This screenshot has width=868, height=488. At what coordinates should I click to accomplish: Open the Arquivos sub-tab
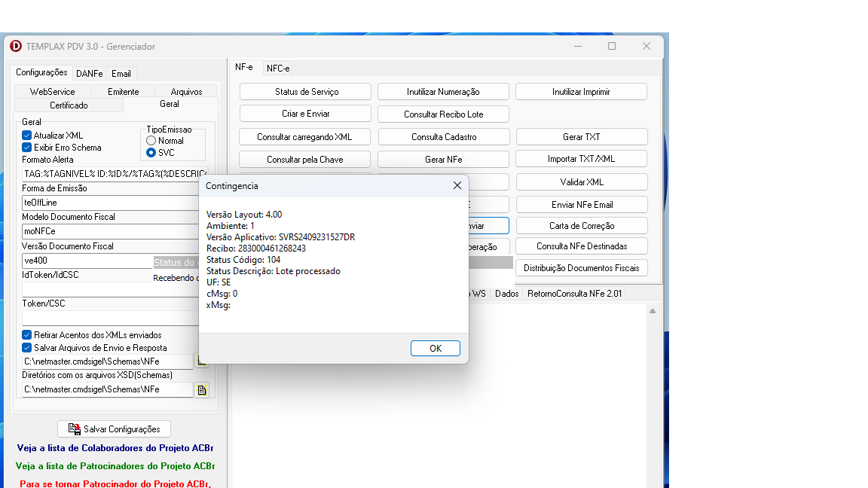tap(186, 92)
